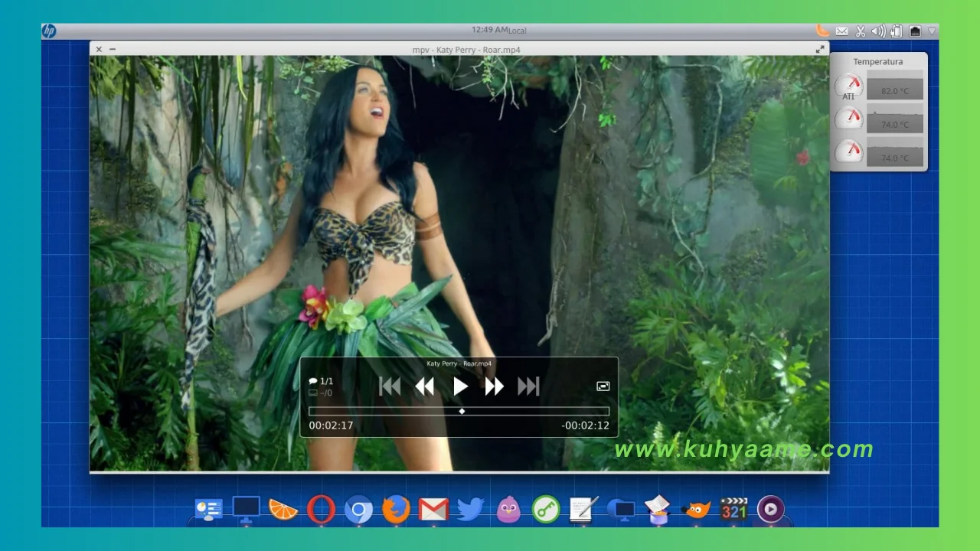Launch Opera from the dock
Screen dimensions: 980x551
pos(321,510)
